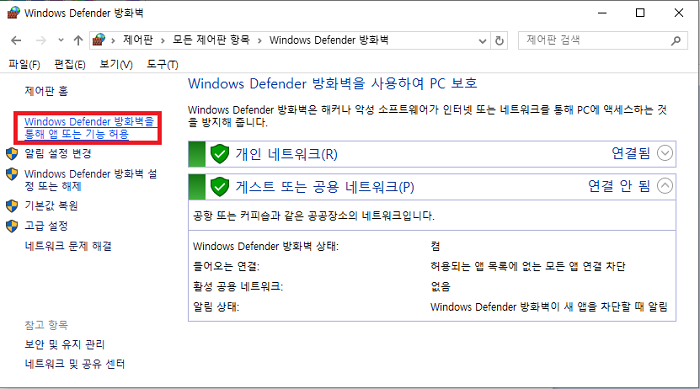Expand chevron after 제어판 breadcrumb
Screen dimensions: 700x389
pos(163,41)
